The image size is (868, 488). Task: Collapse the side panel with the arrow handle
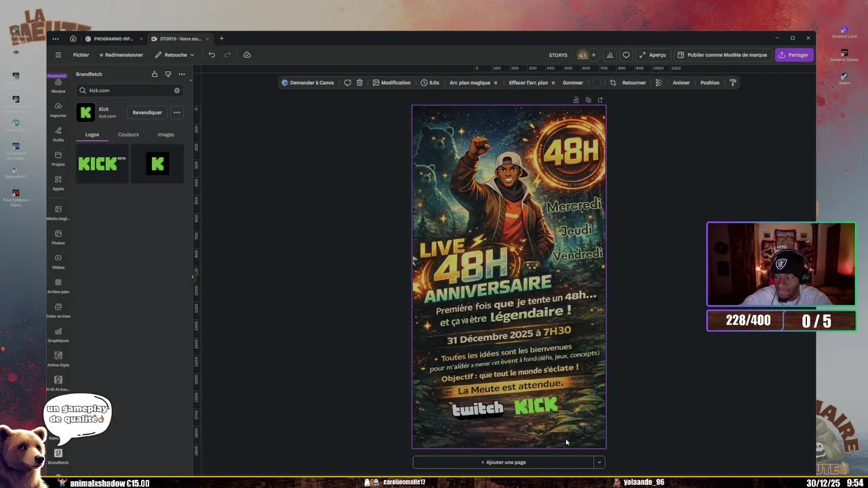(192, 277)
